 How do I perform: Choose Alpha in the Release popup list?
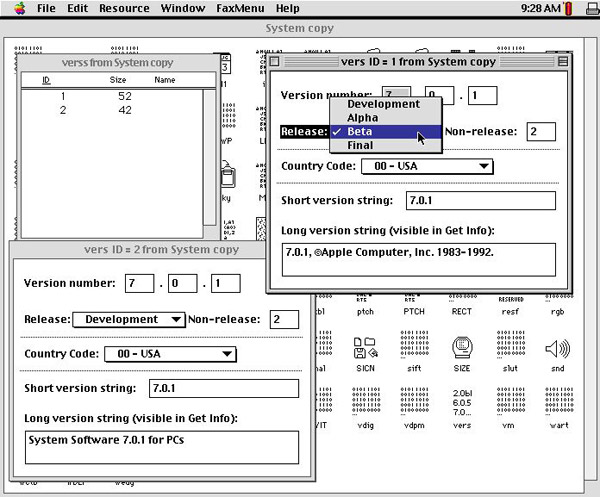tap(362, 118)
